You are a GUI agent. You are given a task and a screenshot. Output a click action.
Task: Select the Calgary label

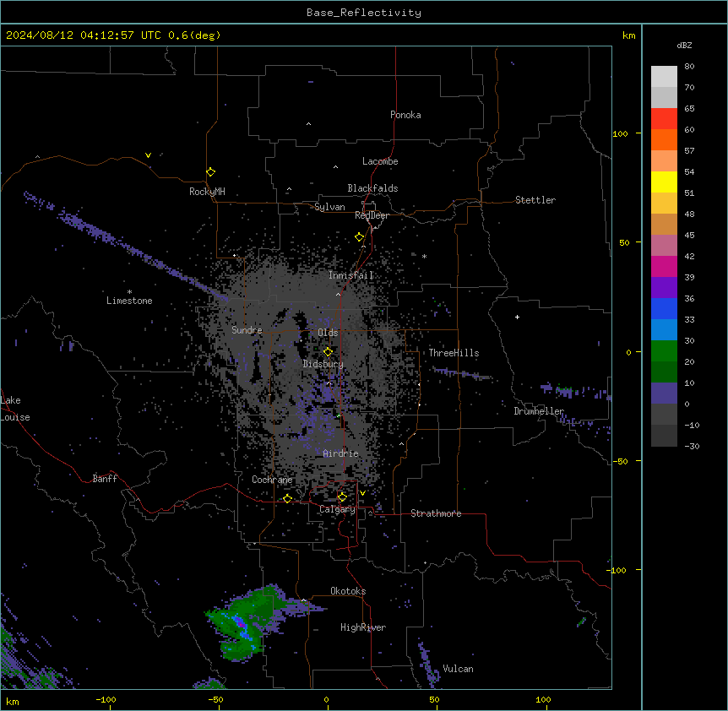pos(337,509)
